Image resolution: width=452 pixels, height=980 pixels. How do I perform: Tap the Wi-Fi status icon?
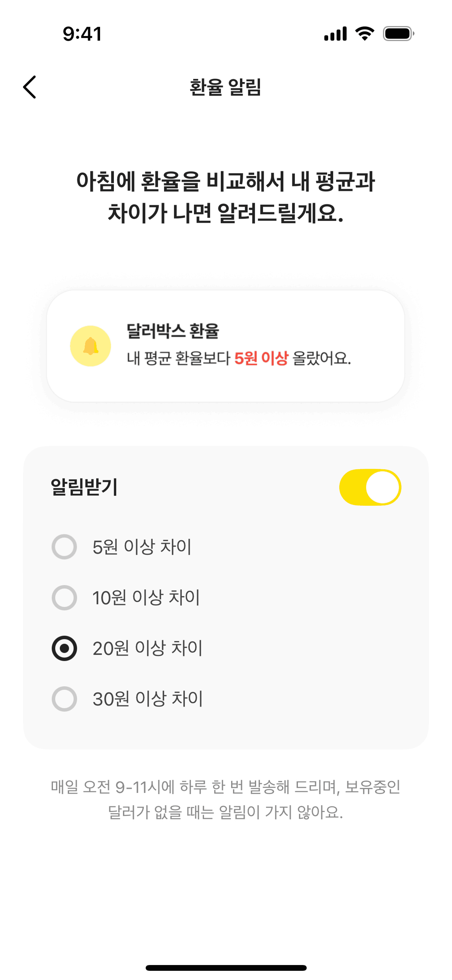coord(365,34)
